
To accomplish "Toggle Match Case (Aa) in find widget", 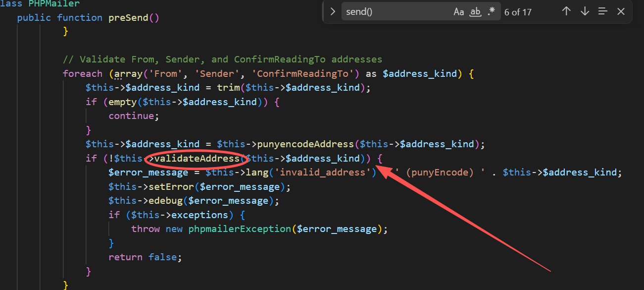I will pos(459,12).
